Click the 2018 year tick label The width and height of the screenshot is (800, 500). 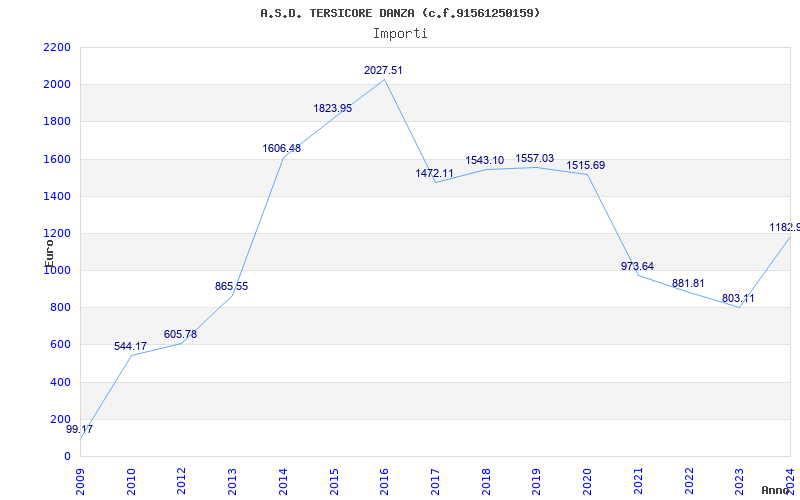pos(486,482)
